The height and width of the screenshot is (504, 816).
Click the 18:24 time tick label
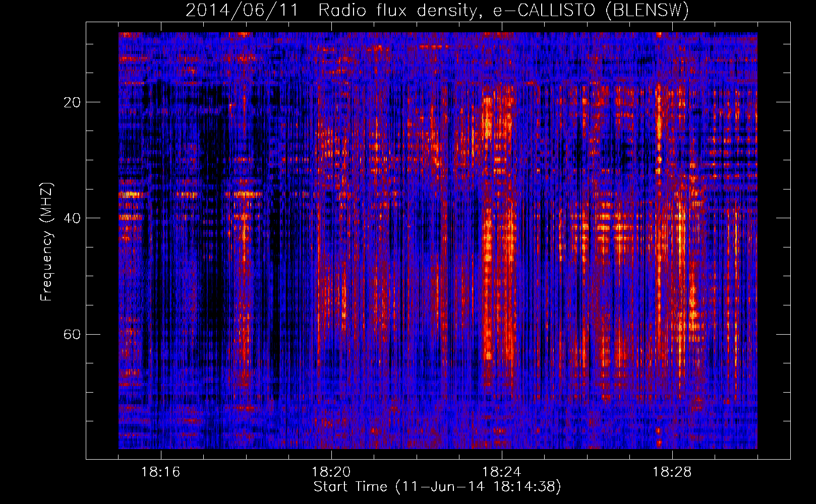[x=502, y=472]
